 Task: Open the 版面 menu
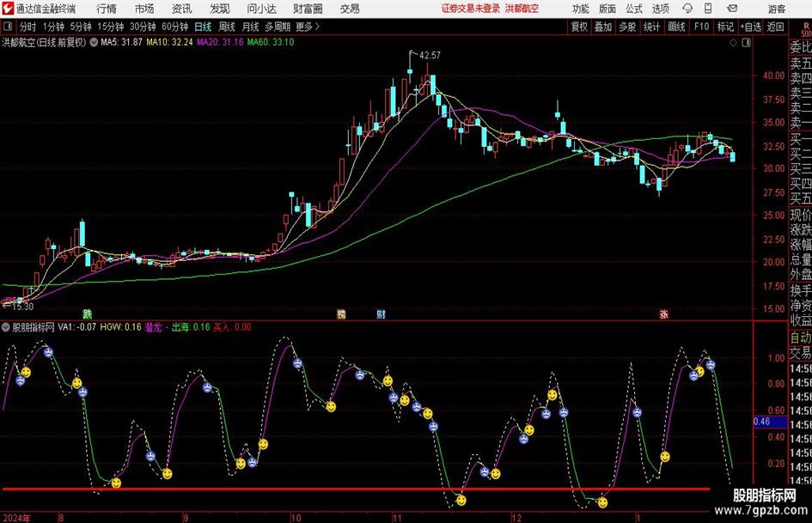coord(607,9)
